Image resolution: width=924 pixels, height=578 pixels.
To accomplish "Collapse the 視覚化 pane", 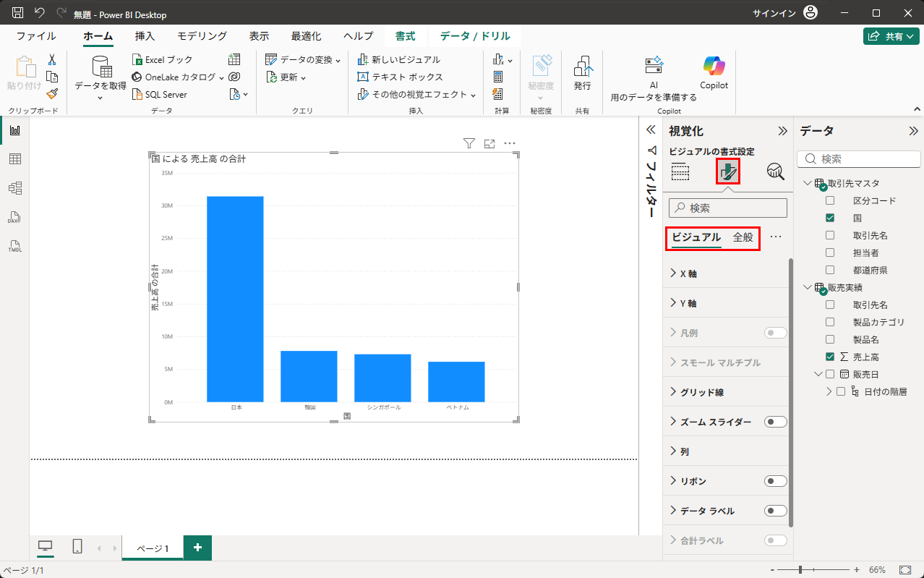I will tap(782, 131).
